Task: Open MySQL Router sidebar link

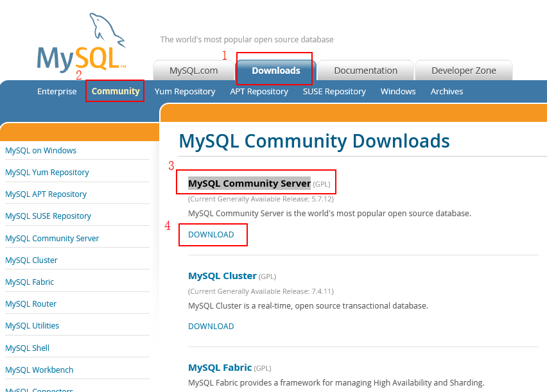Action: [31, 304]
